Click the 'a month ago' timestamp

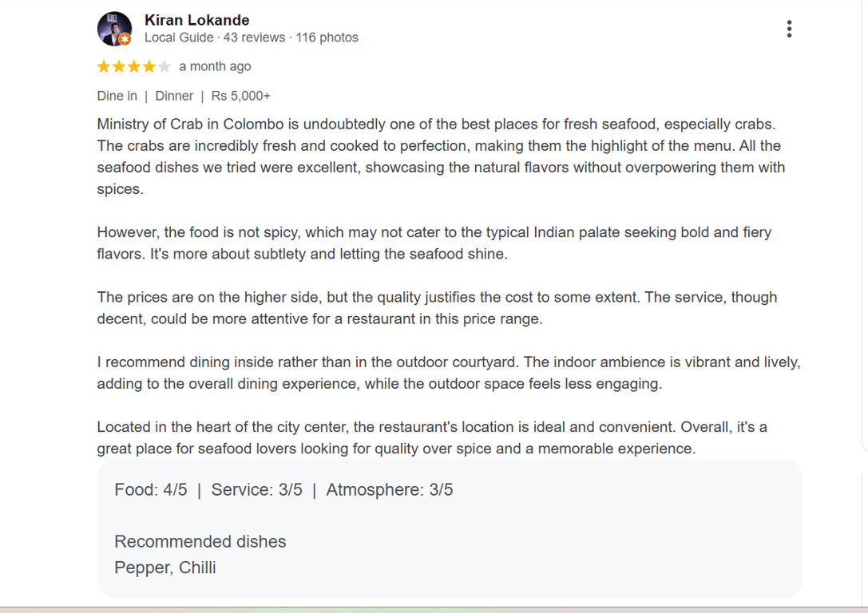tap(215, 66)
